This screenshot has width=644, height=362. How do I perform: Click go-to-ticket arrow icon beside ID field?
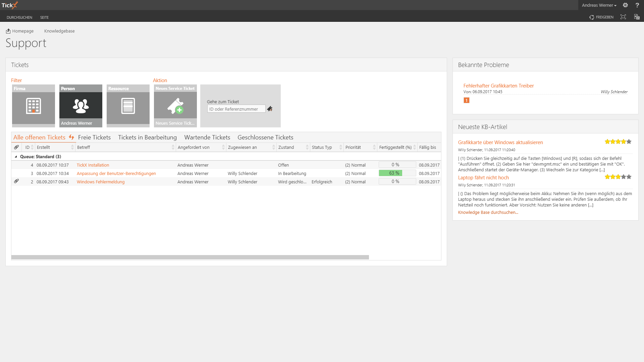(x=270, y=109)
